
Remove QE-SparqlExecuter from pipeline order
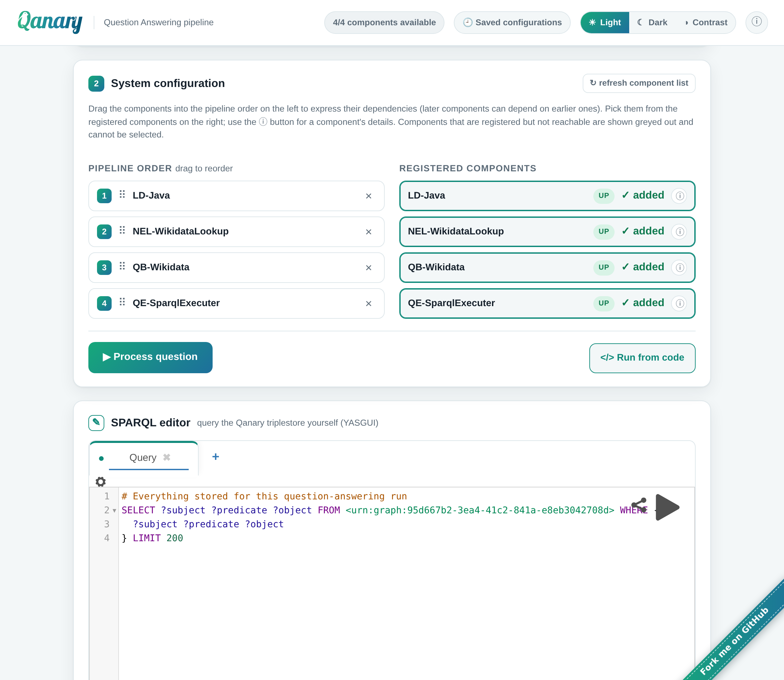pos(368,303)
